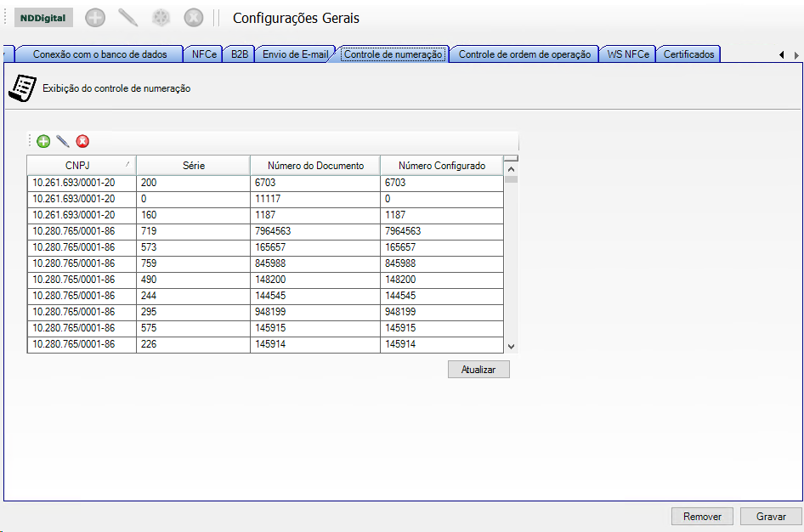This screenshot has height=532, width=804.
Task: Open the Envio de E-mail tab
Action: (295, 54)
